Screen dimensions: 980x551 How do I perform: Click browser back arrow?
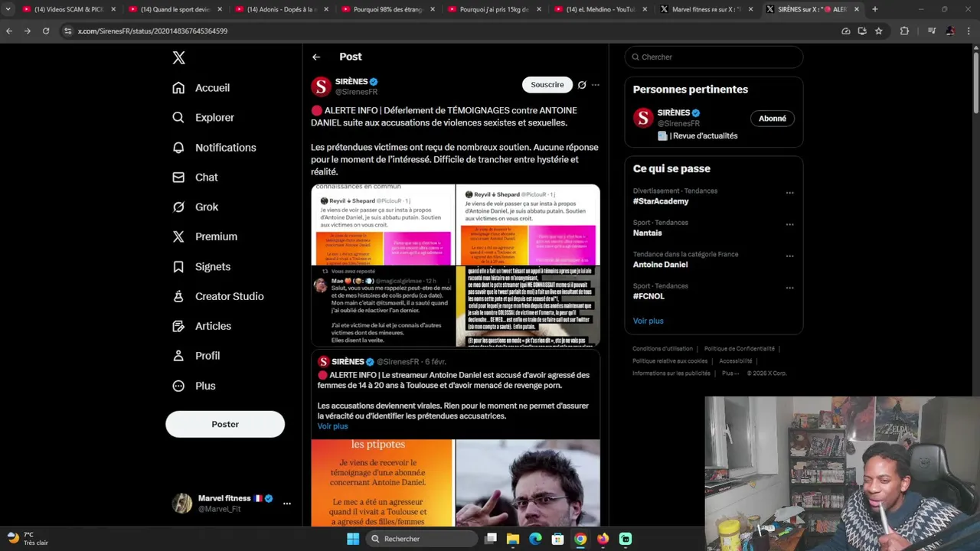click(9, 31)
